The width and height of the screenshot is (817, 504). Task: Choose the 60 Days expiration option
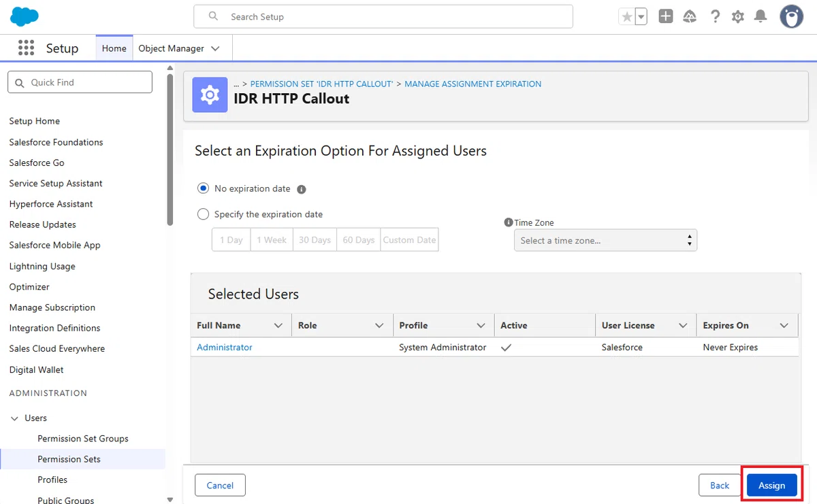[x=359, y=240]
